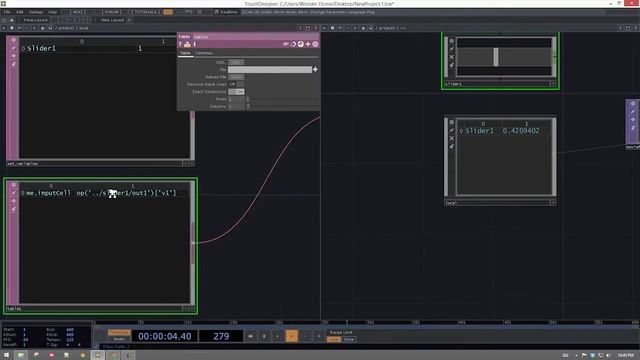The height and width of the screenshot is (360, 640).
Task: Toggle the lock flag on table1 node
Action: pyautogui.click(x=13, y=201)
